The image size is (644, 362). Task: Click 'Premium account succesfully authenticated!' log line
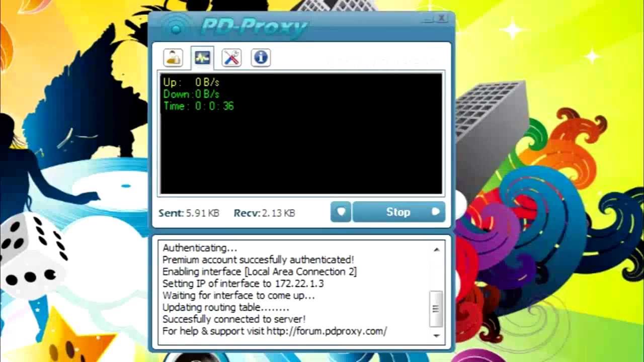point(258,260)
